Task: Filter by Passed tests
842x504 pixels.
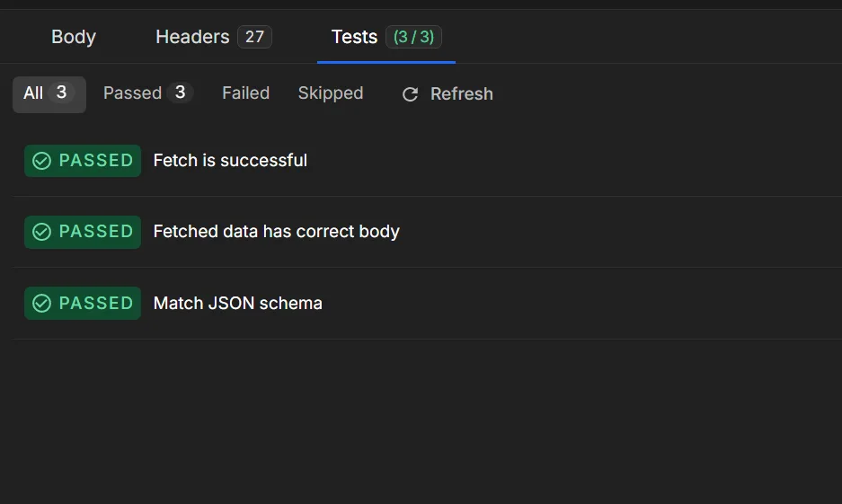Action: point(147,93)
